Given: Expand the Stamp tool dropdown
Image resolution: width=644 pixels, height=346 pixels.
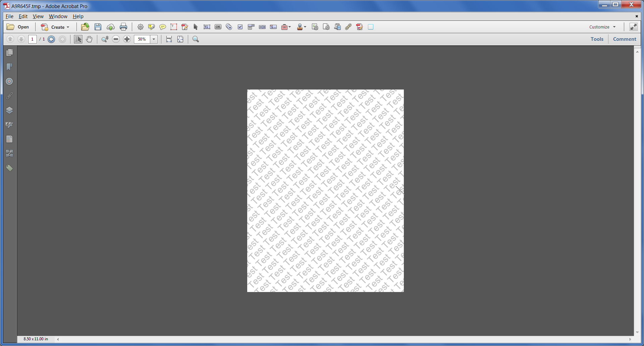Looking at the screenshot, I should point(305,27).
